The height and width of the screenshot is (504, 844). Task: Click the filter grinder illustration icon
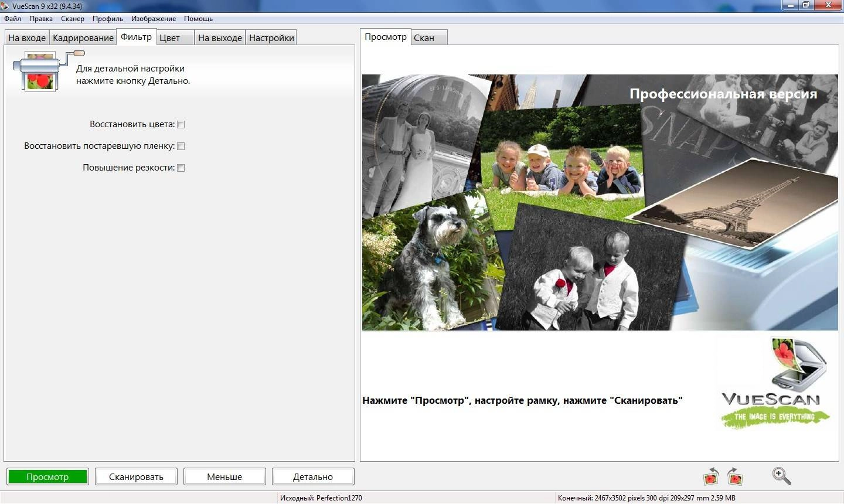click(47, 71)
